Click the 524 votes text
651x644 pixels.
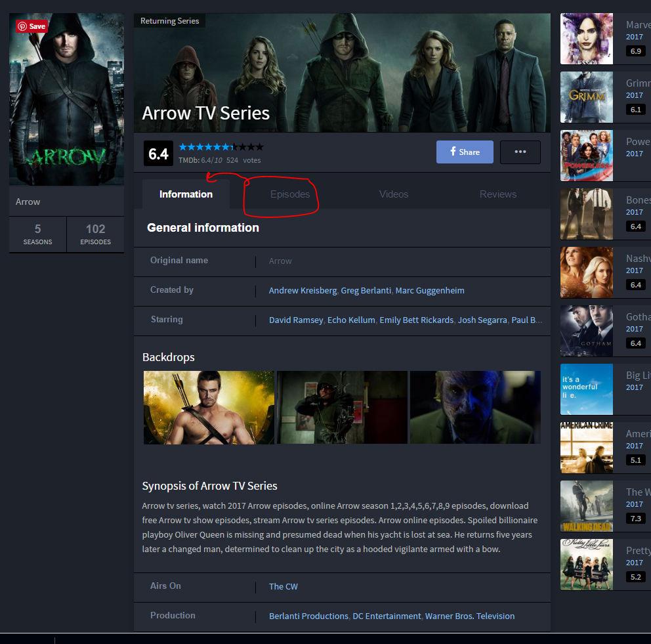pos(243,160)
